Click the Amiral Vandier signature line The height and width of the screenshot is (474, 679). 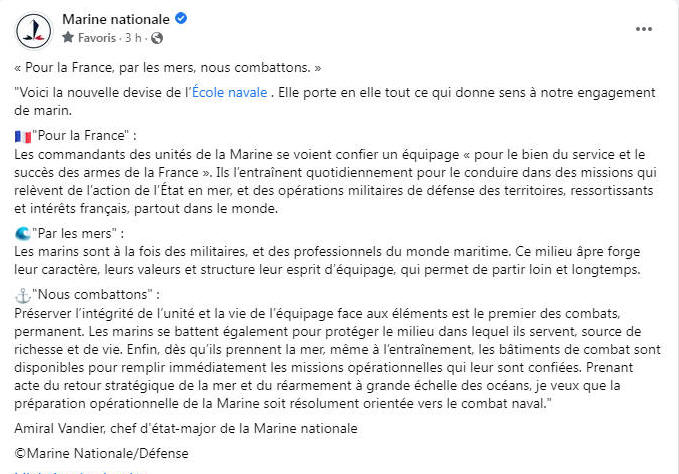click(x=186, y=428)
